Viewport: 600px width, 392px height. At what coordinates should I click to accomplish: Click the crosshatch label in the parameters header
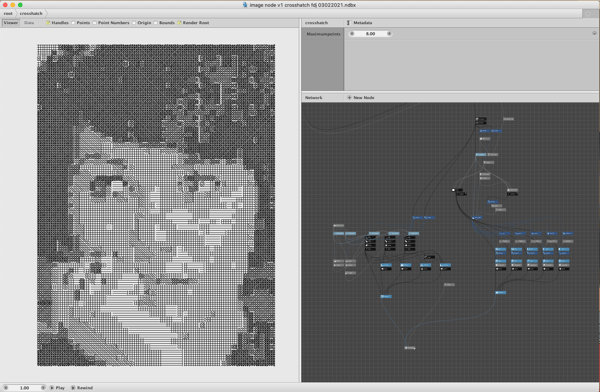click(x=316, y=23)
